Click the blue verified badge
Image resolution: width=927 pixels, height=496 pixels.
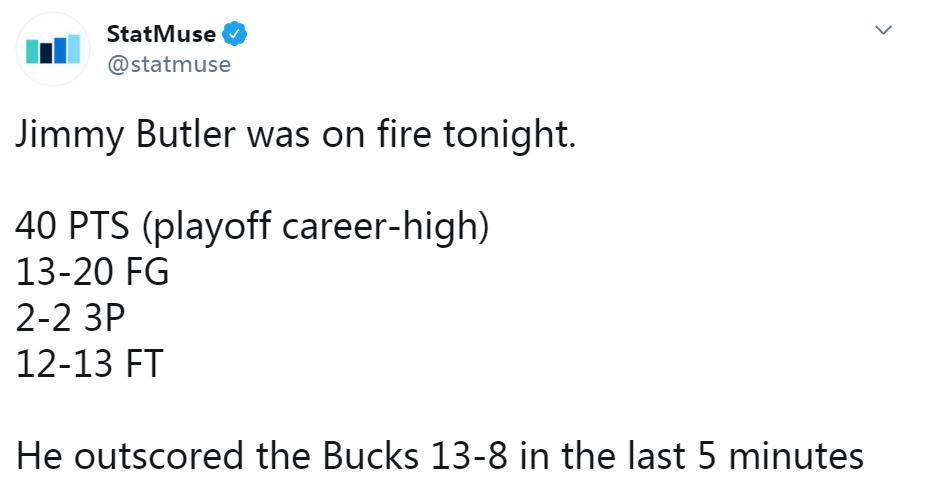235,34
